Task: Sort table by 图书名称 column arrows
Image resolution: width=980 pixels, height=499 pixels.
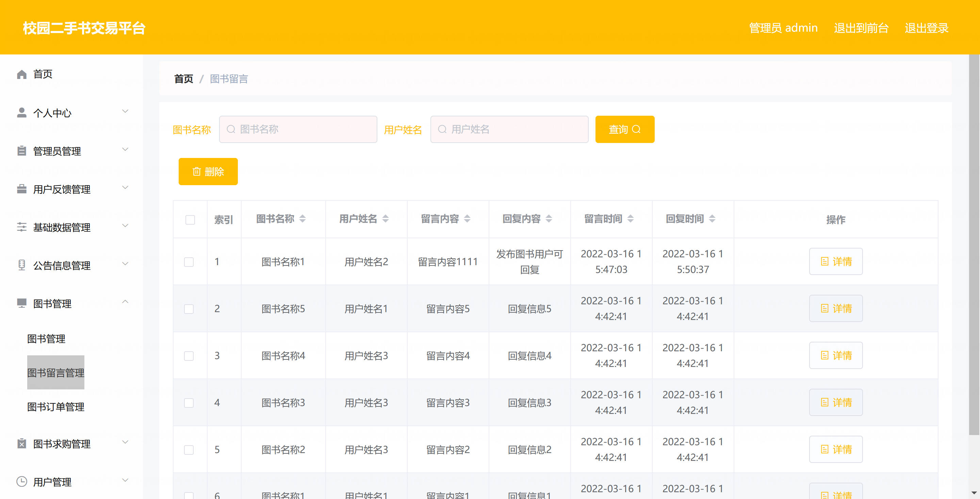Action: coord(303,219)
